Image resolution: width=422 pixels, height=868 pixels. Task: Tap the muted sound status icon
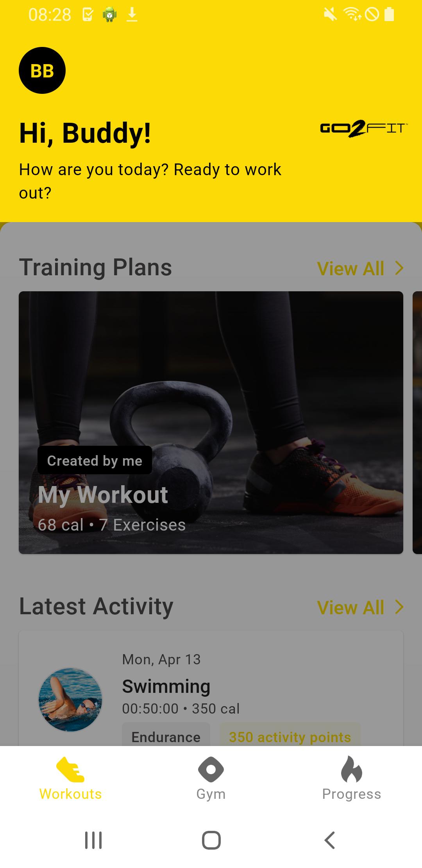[330, 15]
